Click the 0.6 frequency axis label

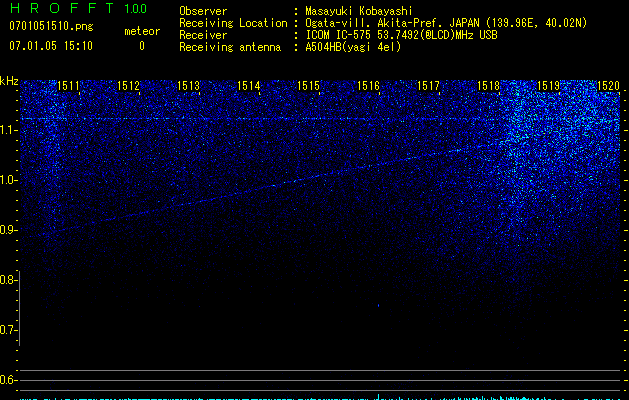coord(8,380)
